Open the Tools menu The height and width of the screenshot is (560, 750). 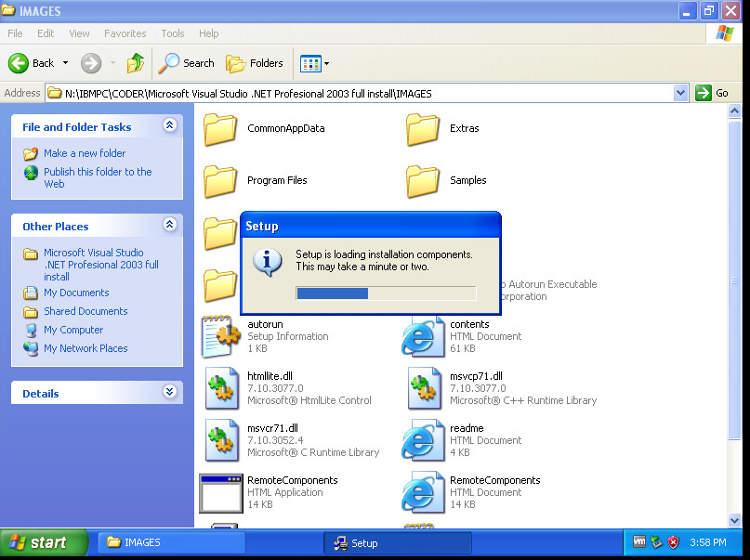(x=173, y=33)
